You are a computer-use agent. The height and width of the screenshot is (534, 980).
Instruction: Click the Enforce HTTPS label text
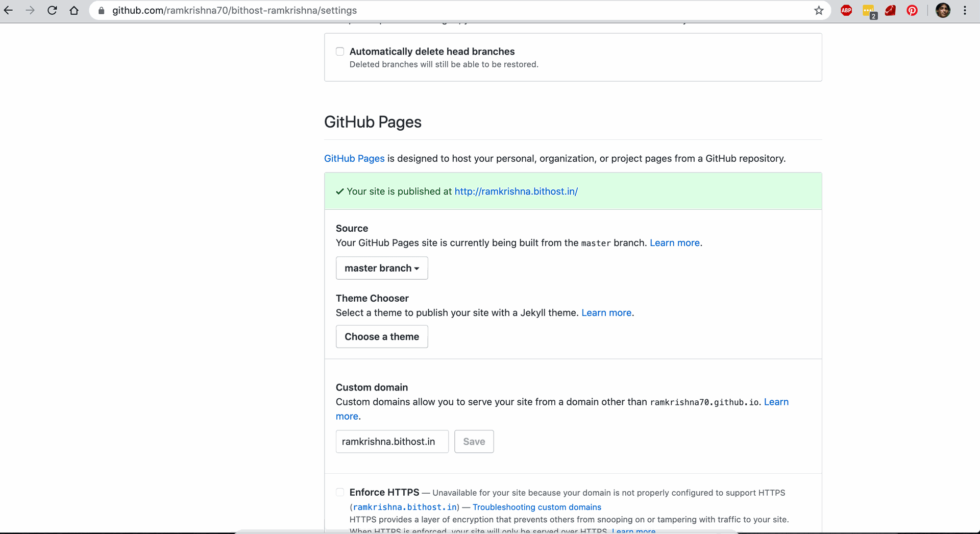(x=384, y=492)
